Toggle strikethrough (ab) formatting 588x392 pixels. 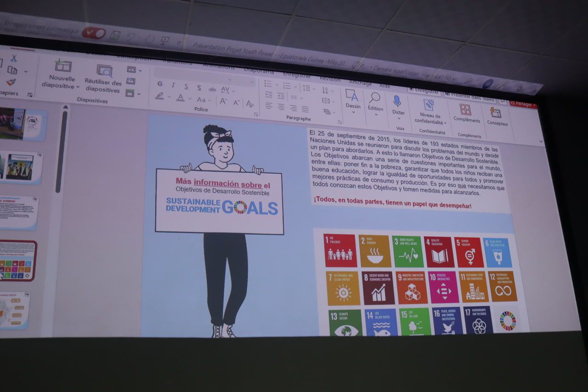click(212, 89)
